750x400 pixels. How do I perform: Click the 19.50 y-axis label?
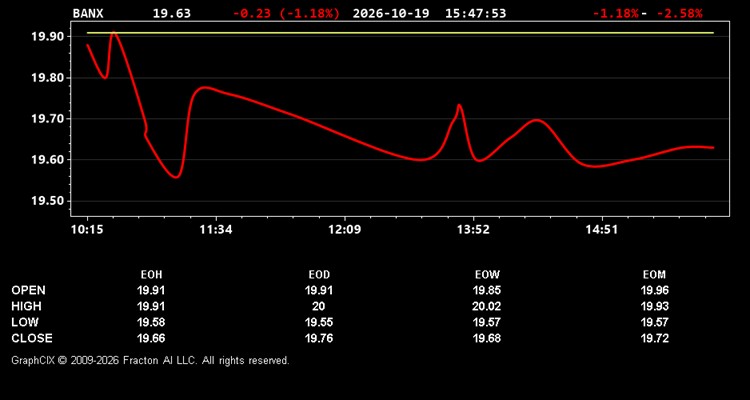(x=48, y=201)
